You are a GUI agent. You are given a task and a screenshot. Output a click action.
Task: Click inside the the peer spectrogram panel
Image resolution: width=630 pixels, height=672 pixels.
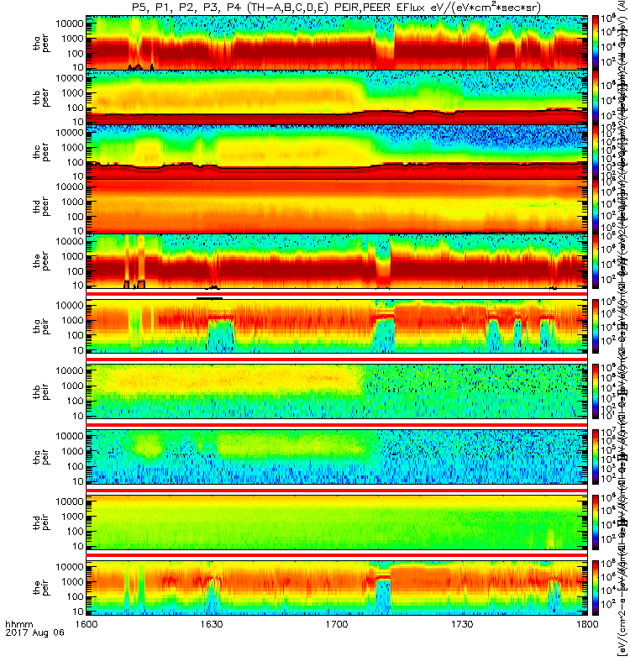point(337,260)
